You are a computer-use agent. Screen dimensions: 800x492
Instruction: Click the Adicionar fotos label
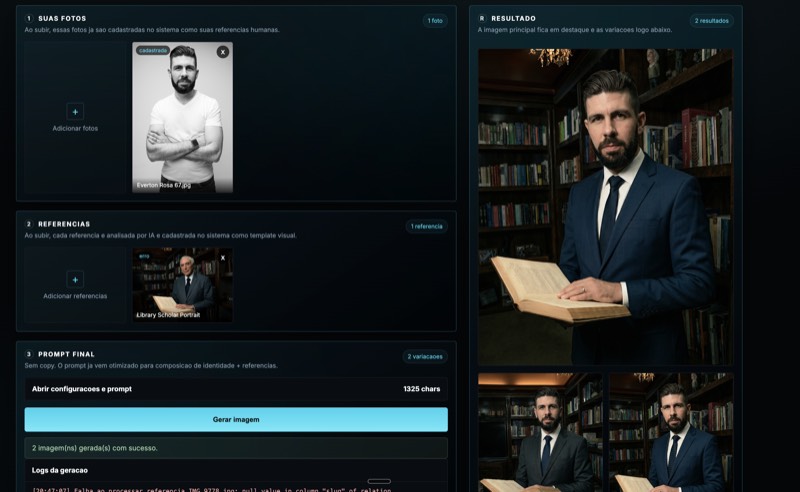(x=75, y=129)
